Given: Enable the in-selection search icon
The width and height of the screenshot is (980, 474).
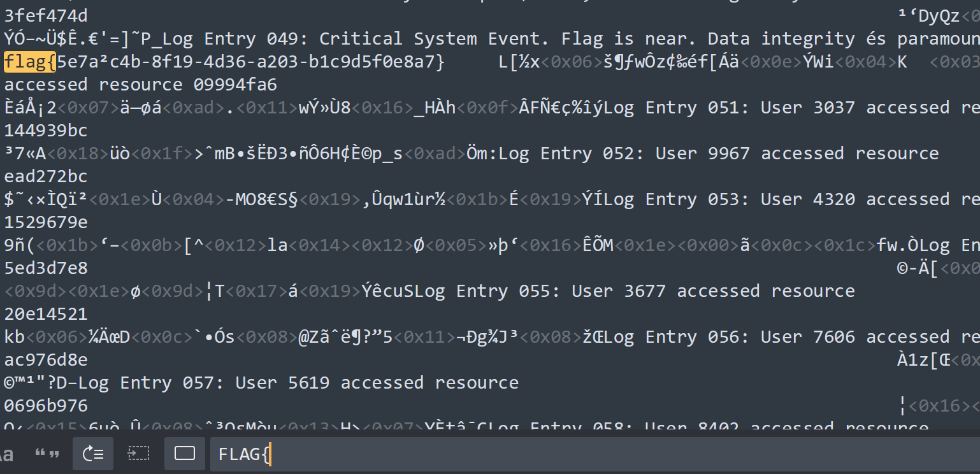Looking at the screenshot, I should tap(138, 454).
